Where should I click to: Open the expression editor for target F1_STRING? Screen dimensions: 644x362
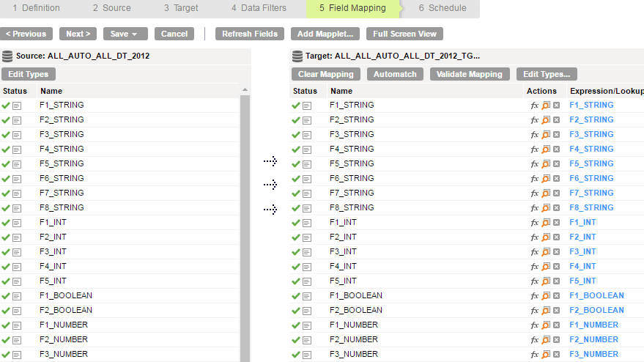click(x=534, y=106)
